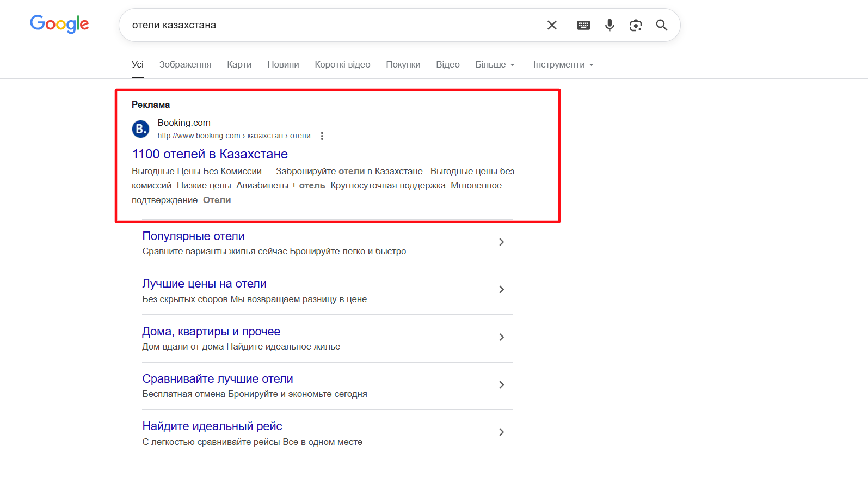This screenshot has height=477, width=868.
Task: Open Сравнивайте лучшие отели link
Action: point(218,379)
